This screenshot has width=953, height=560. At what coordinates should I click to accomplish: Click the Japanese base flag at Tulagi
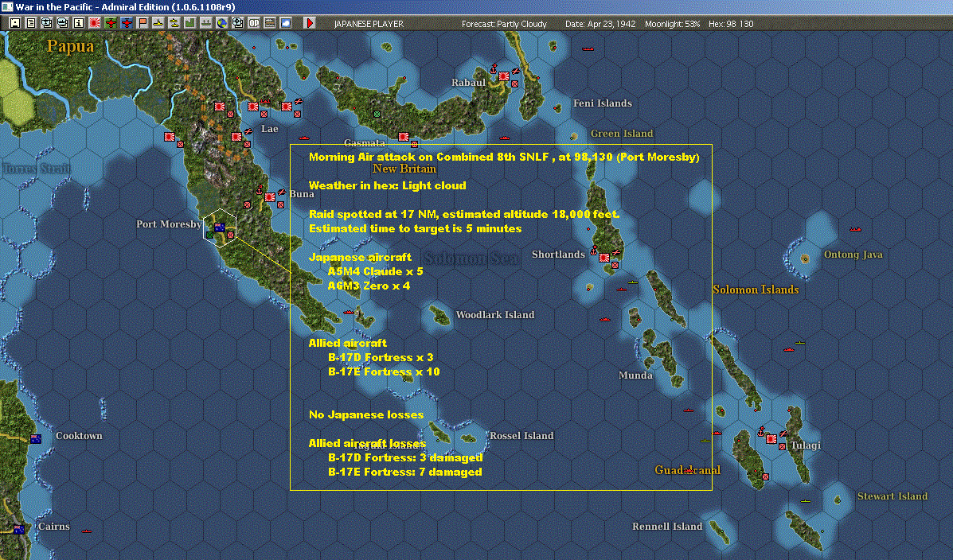tap(771, 439)
